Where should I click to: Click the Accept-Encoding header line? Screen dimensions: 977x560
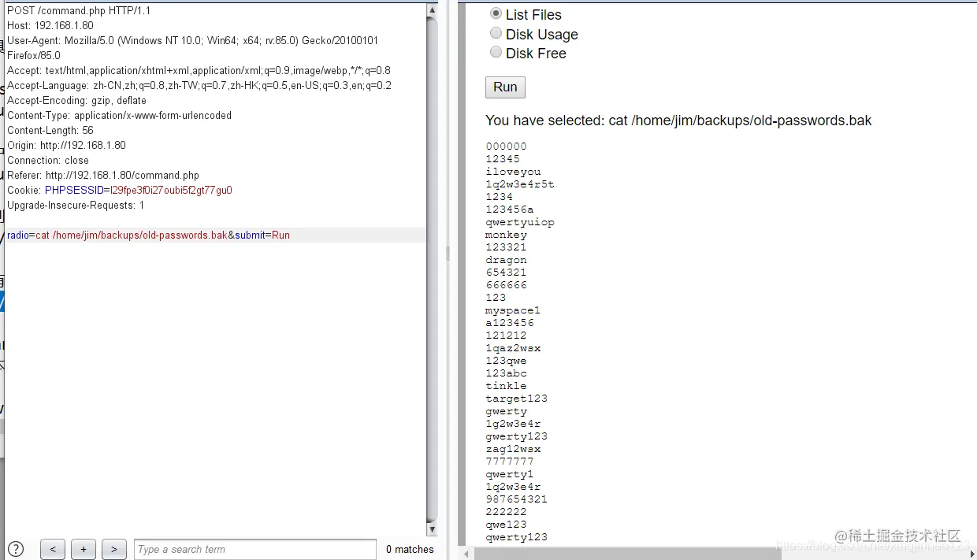[76, 101]
